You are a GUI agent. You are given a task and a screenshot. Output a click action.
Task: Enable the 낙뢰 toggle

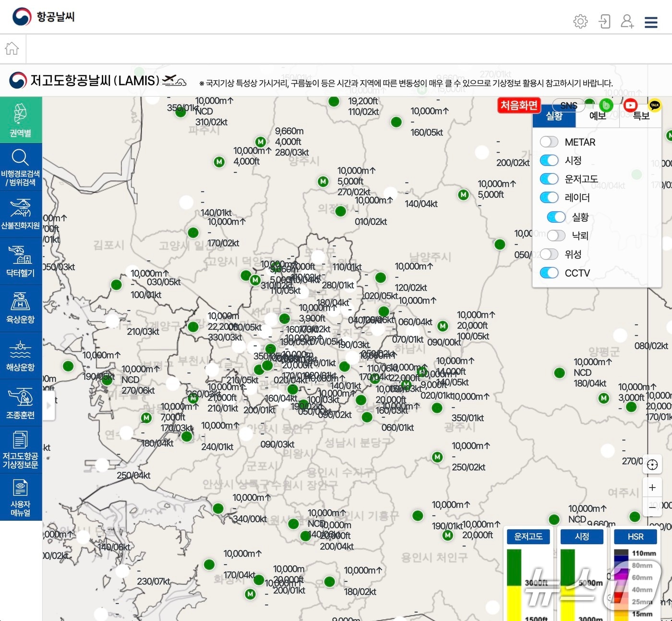point(556,236)
